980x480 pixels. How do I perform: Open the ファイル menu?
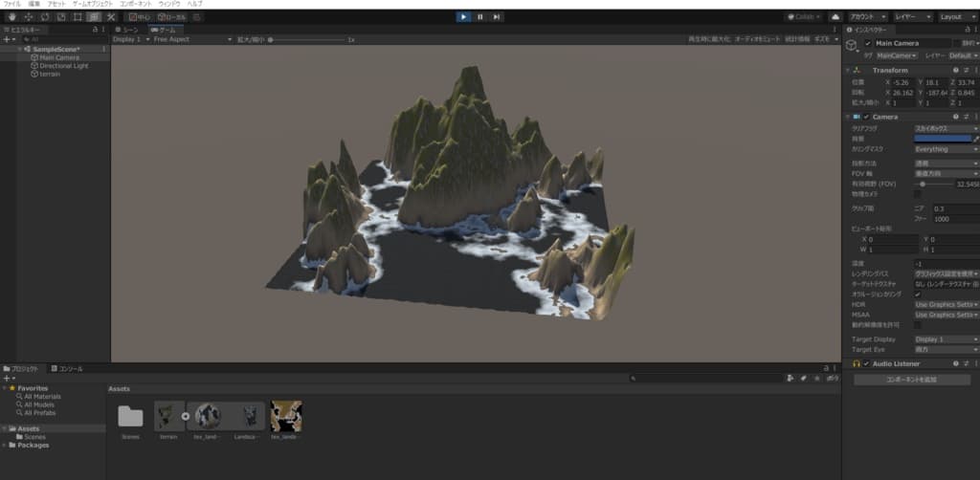click(11, 5)
